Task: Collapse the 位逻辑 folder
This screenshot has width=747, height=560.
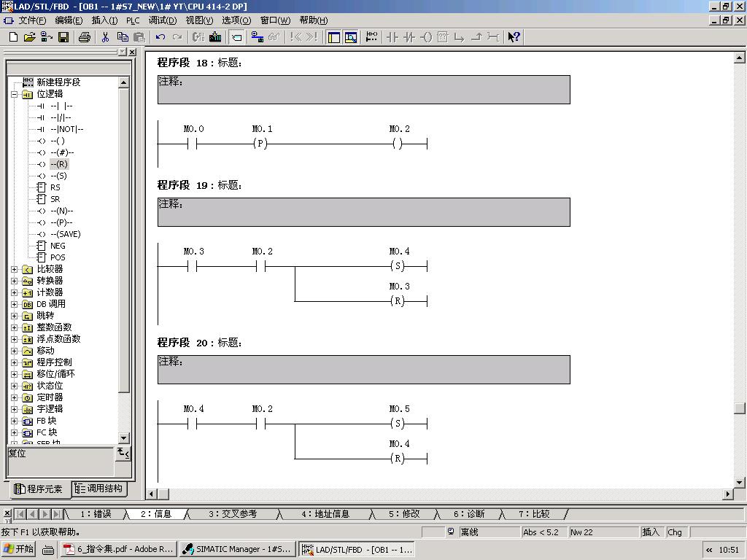Action: [x=15, y=94]
